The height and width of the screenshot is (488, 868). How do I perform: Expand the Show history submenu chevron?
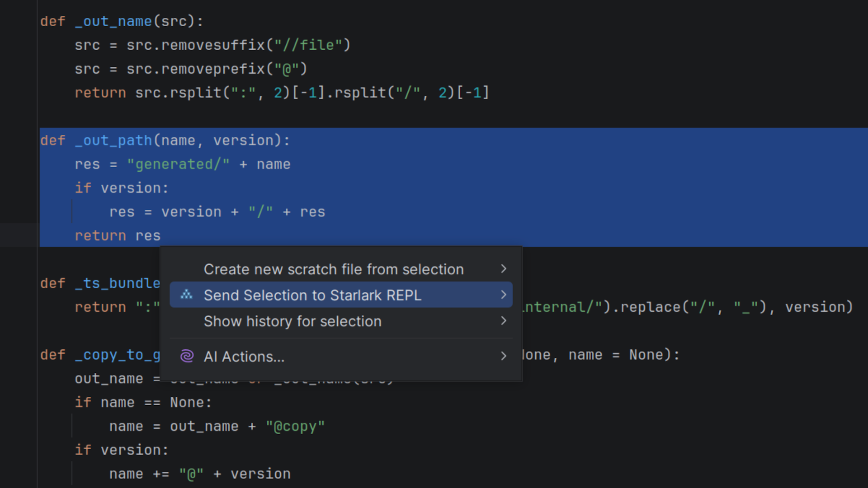click(504, 321)
